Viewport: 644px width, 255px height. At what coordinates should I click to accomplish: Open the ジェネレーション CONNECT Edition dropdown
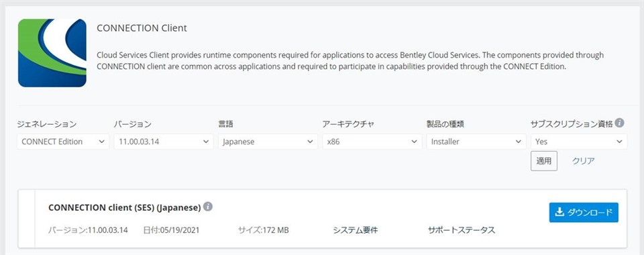pos(63,142)
